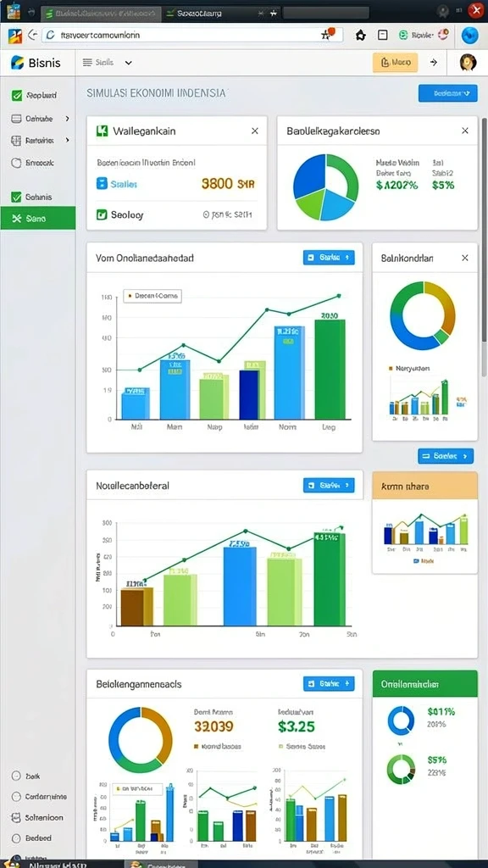488x868 pixels.
Task: Click the right arrow icon beside yellow button
Action: tap(434, 63)
